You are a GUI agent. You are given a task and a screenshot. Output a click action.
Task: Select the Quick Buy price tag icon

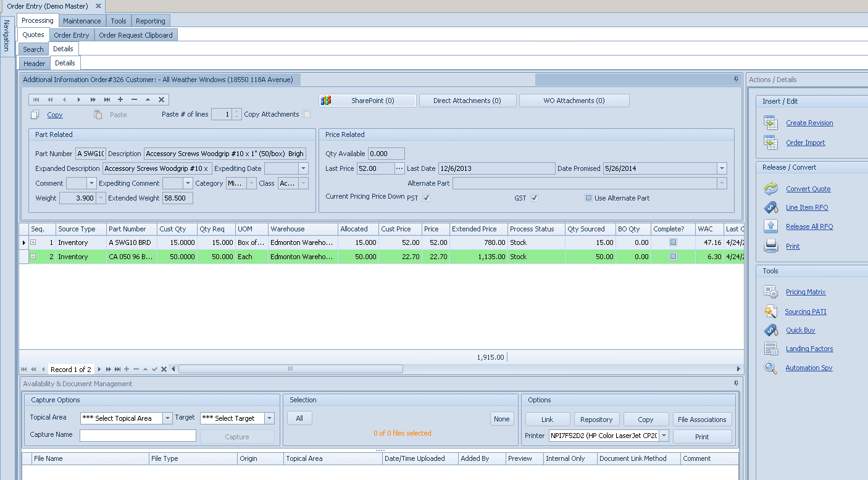[770, 329]
